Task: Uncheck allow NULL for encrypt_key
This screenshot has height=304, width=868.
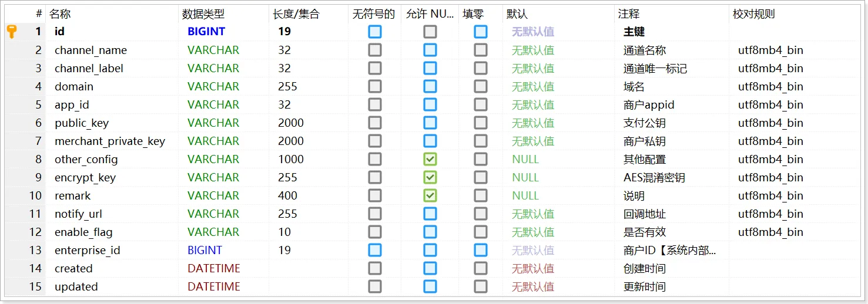Action: click(430, 177)
